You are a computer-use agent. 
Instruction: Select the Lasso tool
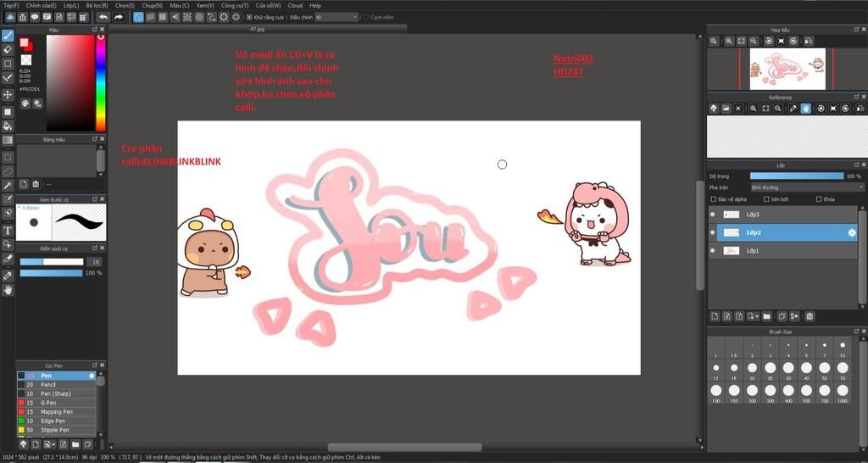(7, 171)
